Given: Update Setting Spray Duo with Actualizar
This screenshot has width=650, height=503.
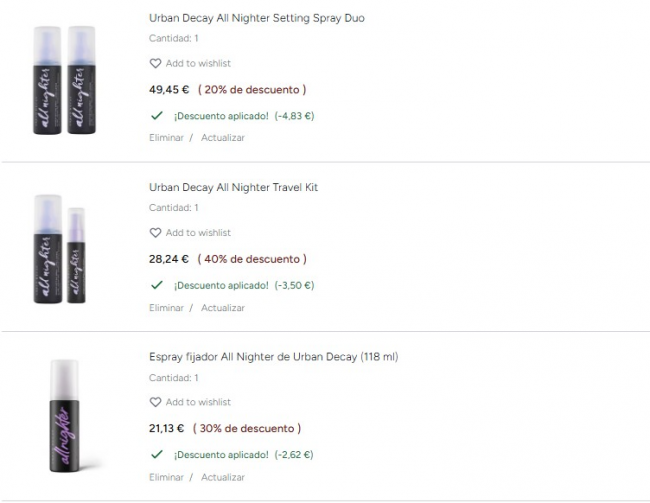Looking at the screenshot, I should [223, 138].
